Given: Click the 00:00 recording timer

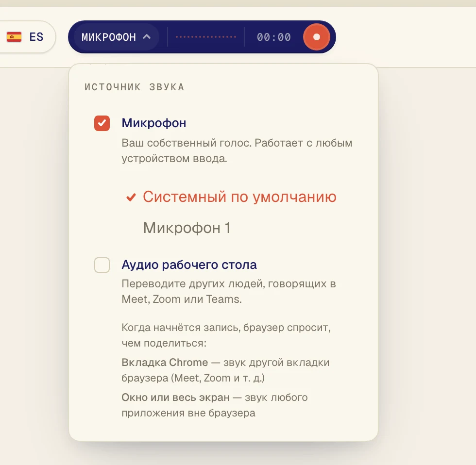Looking at the screenshot, I should click(x=274, y=37).
